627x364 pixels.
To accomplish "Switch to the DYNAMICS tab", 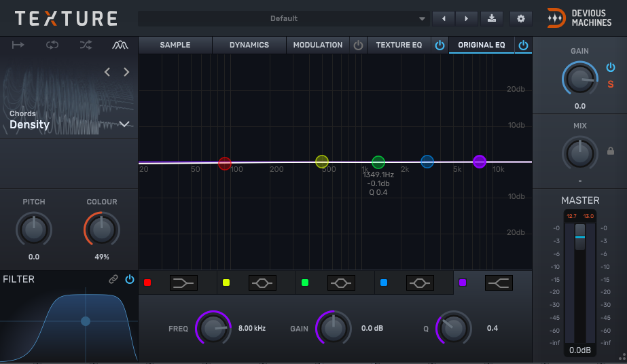I will tap(249, 45).
